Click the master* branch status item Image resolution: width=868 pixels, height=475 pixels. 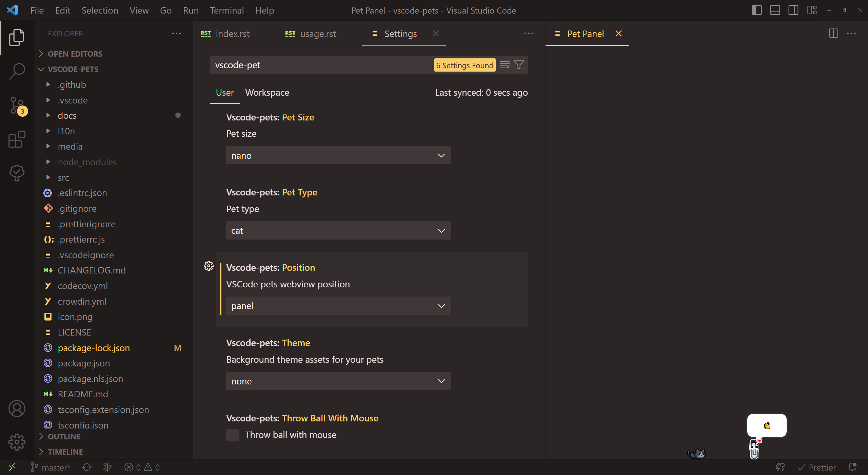coord(50,468)
